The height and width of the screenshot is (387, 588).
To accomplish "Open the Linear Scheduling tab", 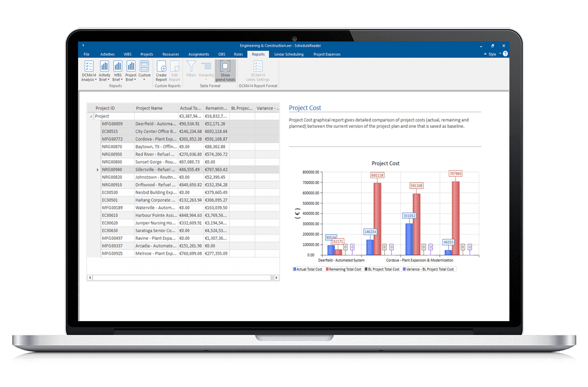I will [x=289, y=54].
